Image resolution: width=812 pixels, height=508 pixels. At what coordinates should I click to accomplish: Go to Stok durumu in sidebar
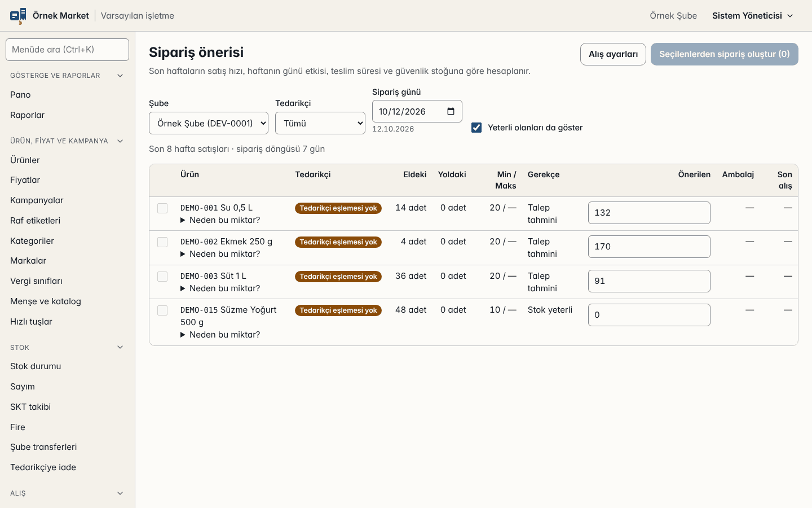click(36, 366)
